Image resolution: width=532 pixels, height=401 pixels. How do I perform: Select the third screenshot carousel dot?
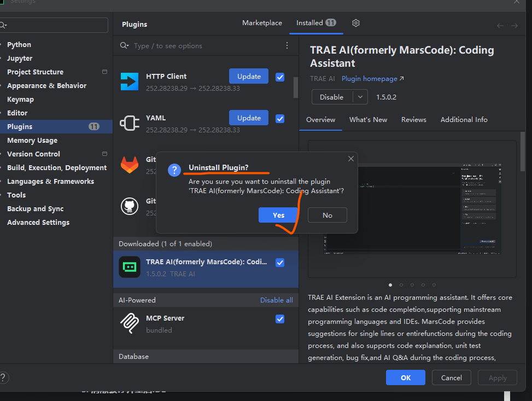pos(412,285)
